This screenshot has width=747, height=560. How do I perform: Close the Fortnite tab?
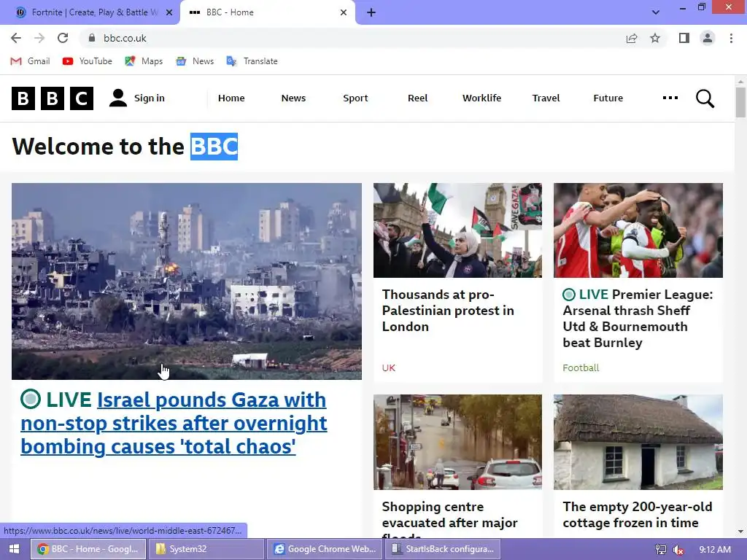pos(169,12)
